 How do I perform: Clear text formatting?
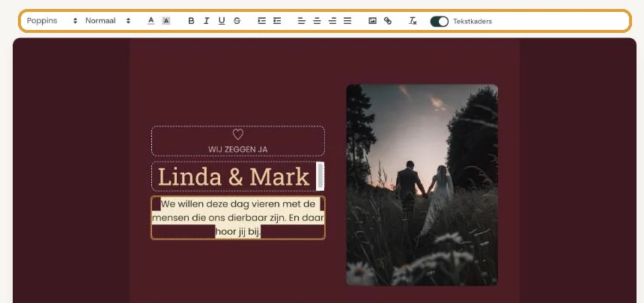pos(413,20)
